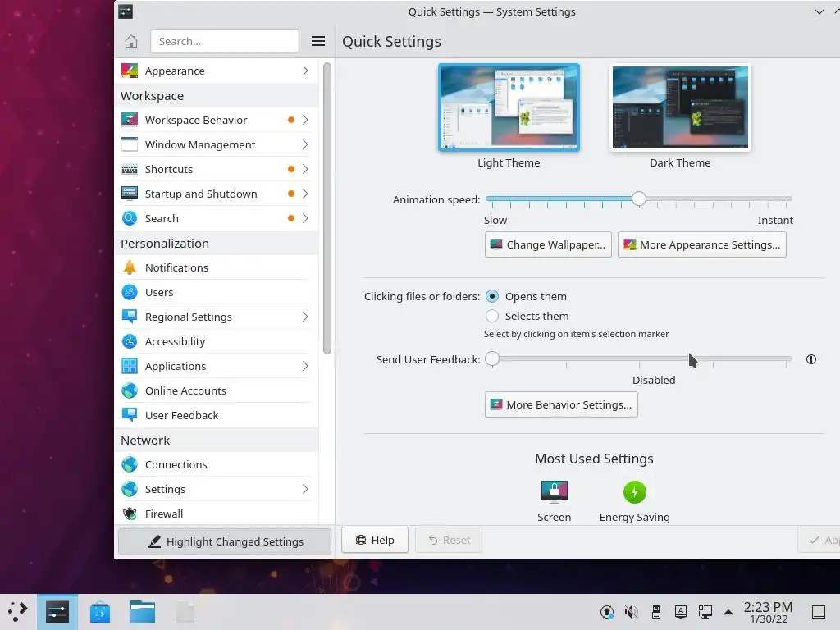Open the Energy Saving most-used setting
840x630 pixels.
pyautogui.click(x=634, y=501)
